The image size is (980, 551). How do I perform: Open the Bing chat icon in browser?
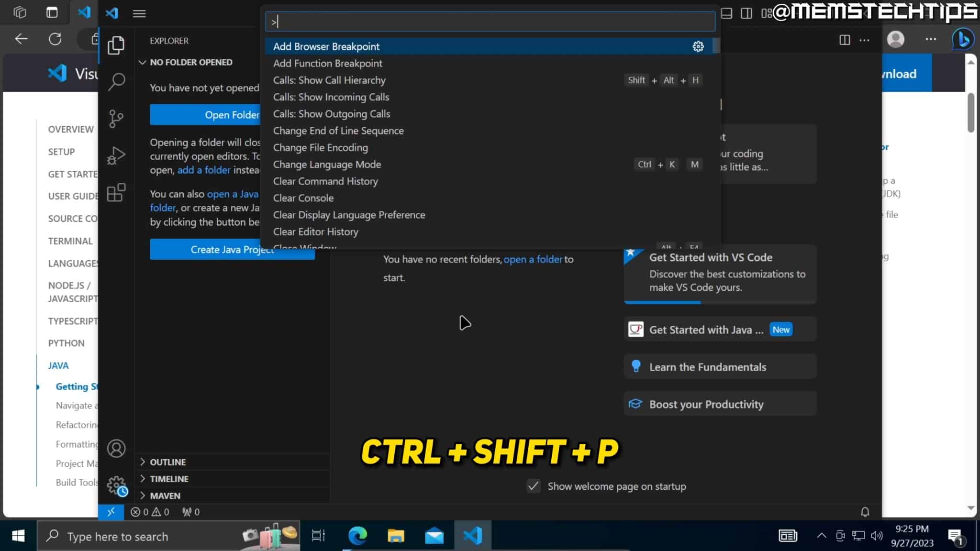coord(963,39)
